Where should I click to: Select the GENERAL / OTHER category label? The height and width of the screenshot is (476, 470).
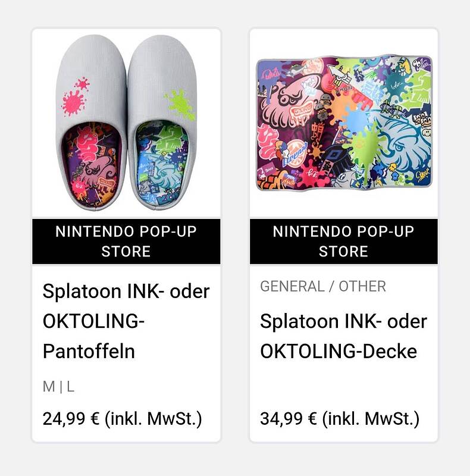click(323, 286)
